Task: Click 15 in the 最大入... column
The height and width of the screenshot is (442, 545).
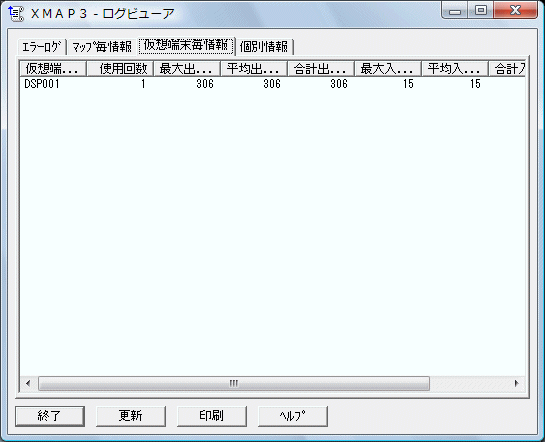Action: [x=408, y=84]
